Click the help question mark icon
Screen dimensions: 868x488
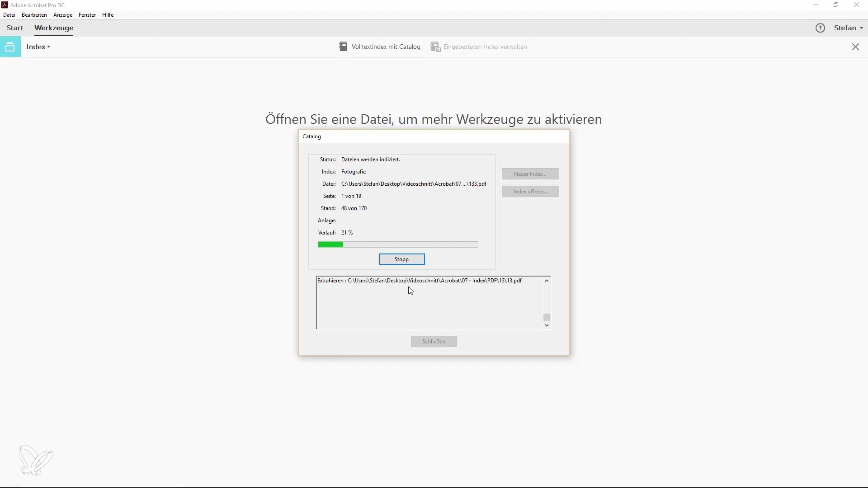pyautogui.click(x=821, y=28)
